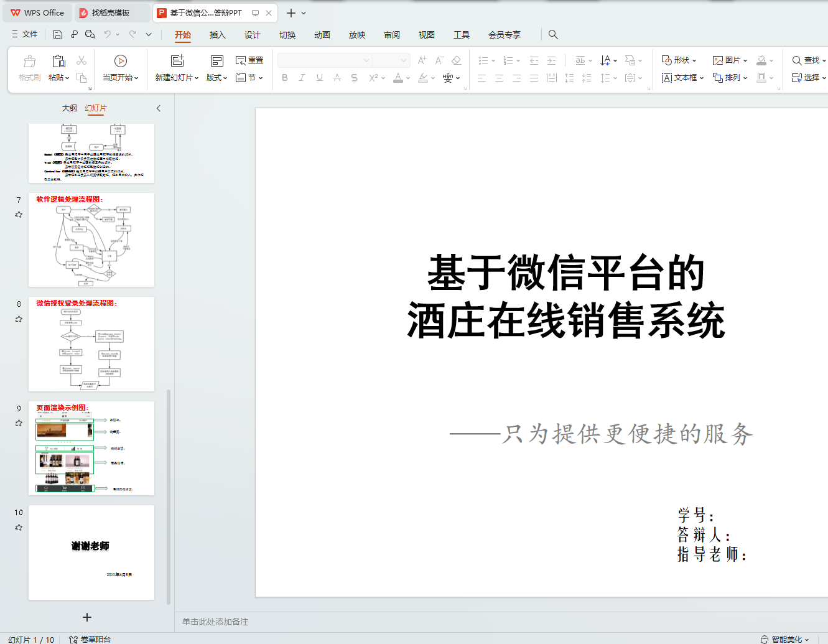The height and width of the screenshot is (644, 828).
Task: Click the increase indent icon
Action: (x=551, y=60)
